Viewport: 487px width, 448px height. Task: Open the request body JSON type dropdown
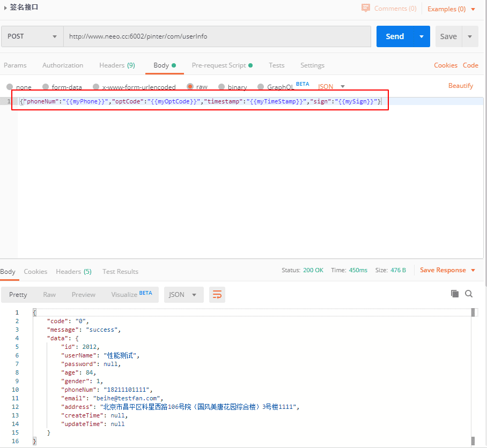click(331, 87)
